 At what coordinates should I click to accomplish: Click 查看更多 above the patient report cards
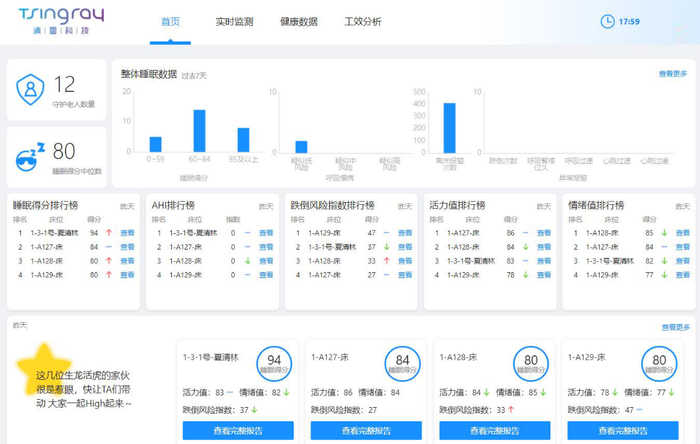[674, 327]
